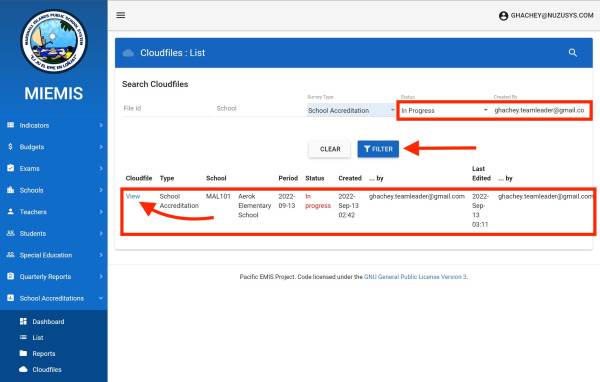The width and height of the screenshot is (600, 382).
Task: Click the Budgets dollar sign icon
Action: pyautogui.click(x=10, y=147)
